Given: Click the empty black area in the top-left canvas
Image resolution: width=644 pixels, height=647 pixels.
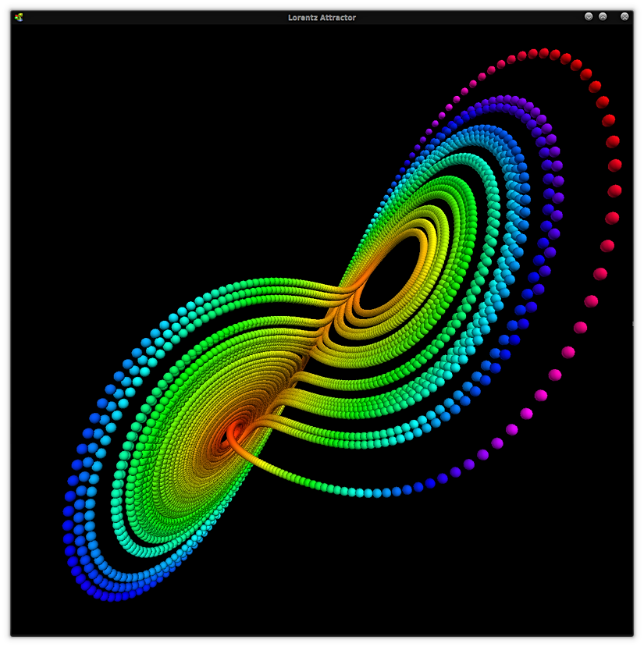Looking at the screenshot, I should point(117,117).
